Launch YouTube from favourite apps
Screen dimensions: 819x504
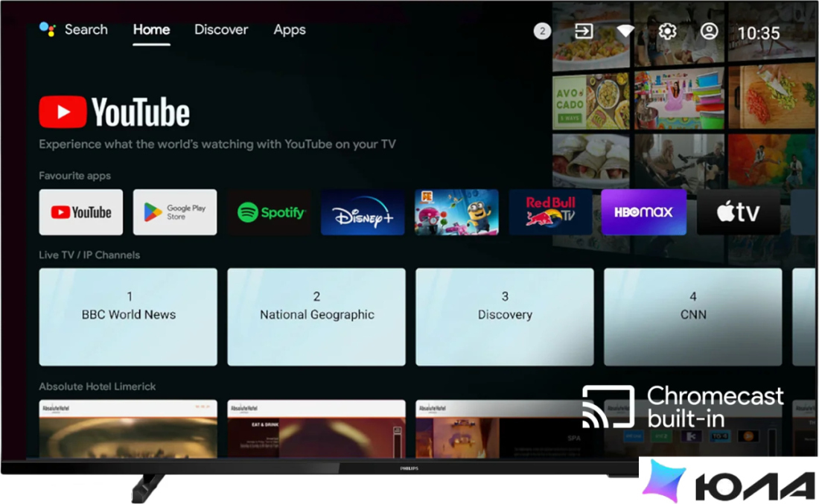pos(81,212)
